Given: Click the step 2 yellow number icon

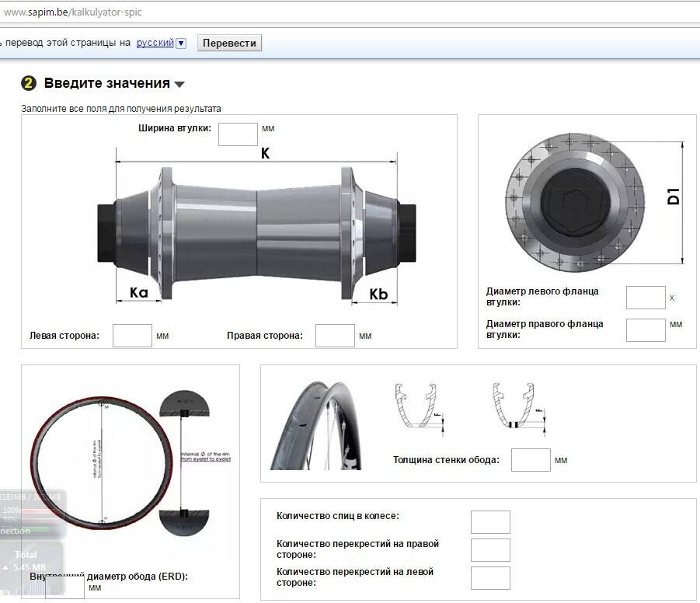Looking at the screenshot, I should pos(29,84).
